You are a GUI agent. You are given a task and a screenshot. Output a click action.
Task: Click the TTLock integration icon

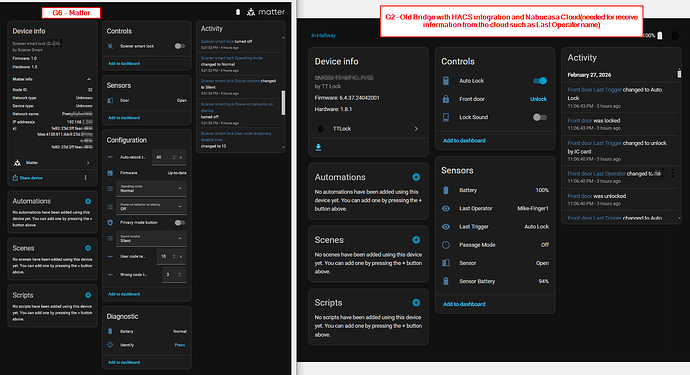click(x=320, y=129)
